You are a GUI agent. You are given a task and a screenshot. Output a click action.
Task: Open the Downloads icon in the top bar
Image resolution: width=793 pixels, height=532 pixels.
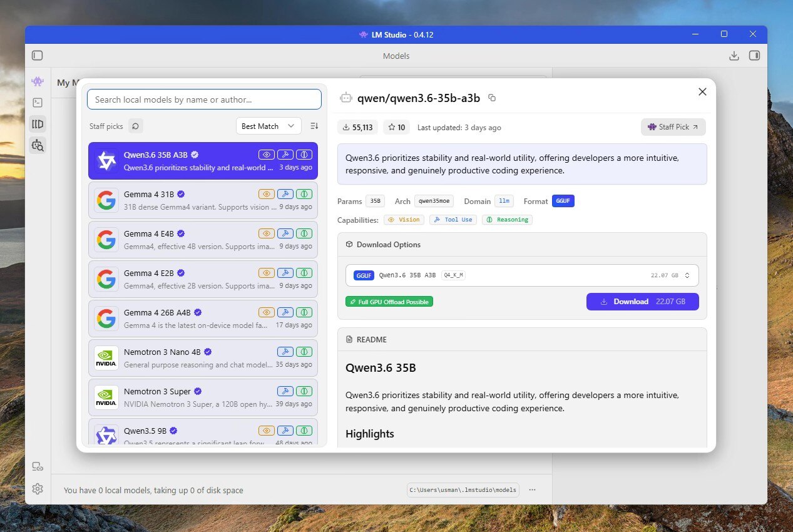[734, 55]
